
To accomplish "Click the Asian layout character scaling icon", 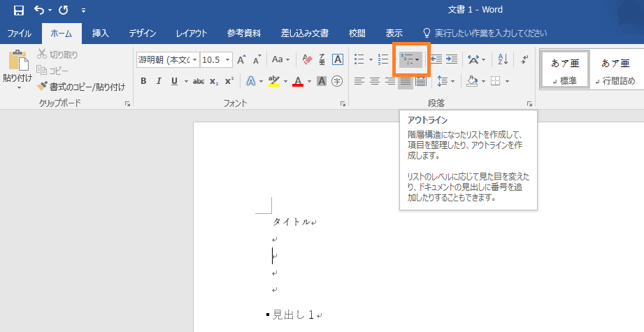I will [473, 59].
